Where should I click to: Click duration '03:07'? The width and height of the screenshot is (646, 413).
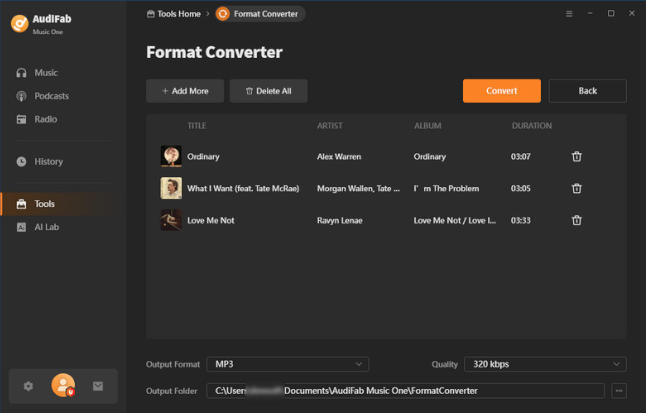tap(521, 157)
